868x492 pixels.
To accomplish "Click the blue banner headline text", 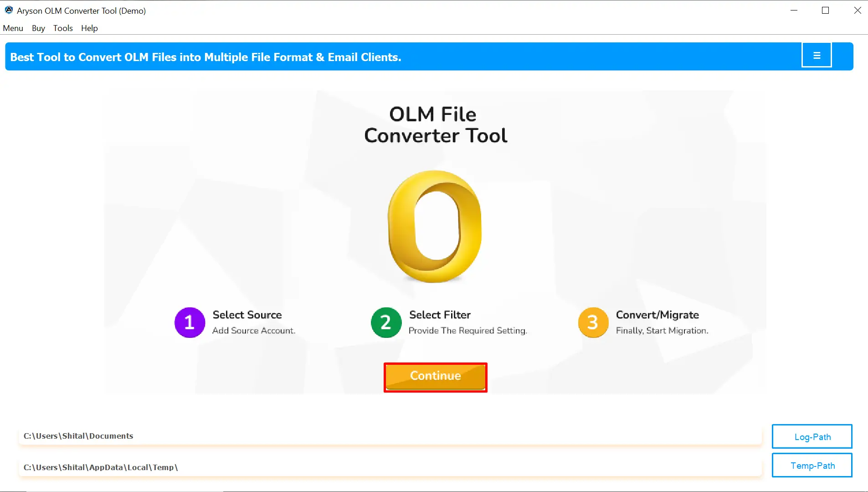I will (x=205, y=57).
